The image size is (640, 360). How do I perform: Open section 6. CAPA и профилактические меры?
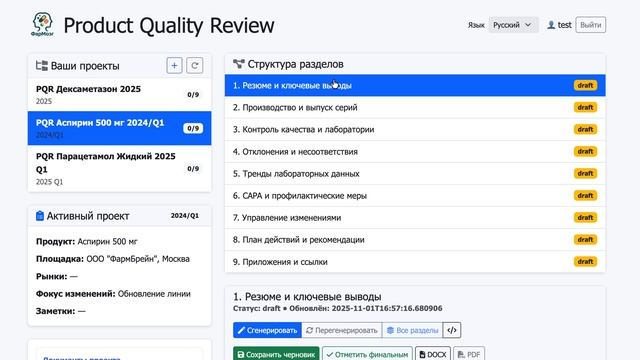(x=415, y=196)
